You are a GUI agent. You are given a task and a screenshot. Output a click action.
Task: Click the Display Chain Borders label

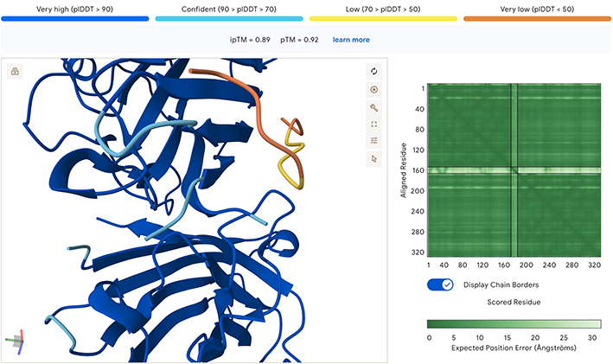pos(501,284)
